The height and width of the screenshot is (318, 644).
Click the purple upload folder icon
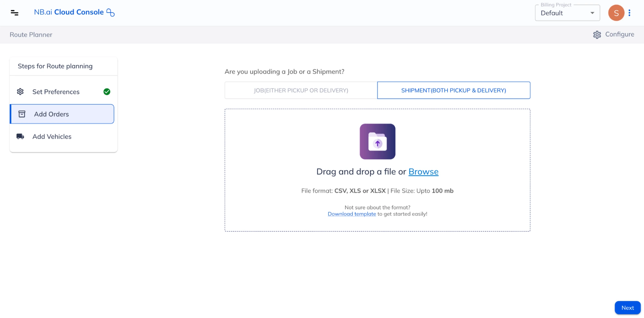pyautogui.click(x=377, y=142)
